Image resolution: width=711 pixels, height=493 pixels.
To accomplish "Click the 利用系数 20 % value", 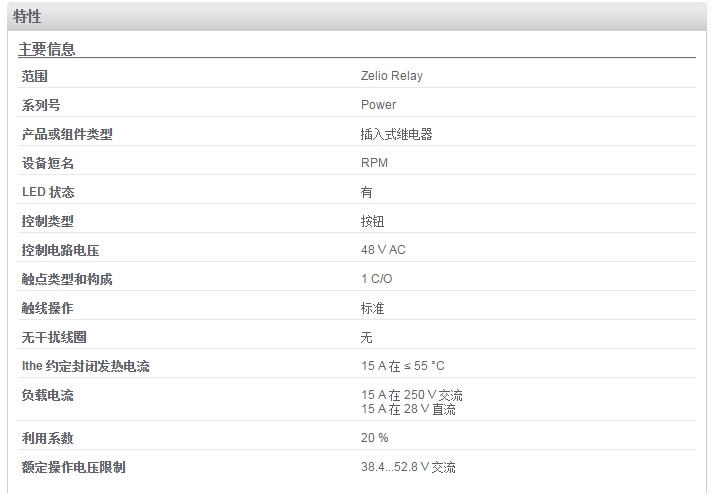I will tap(375, 438).
